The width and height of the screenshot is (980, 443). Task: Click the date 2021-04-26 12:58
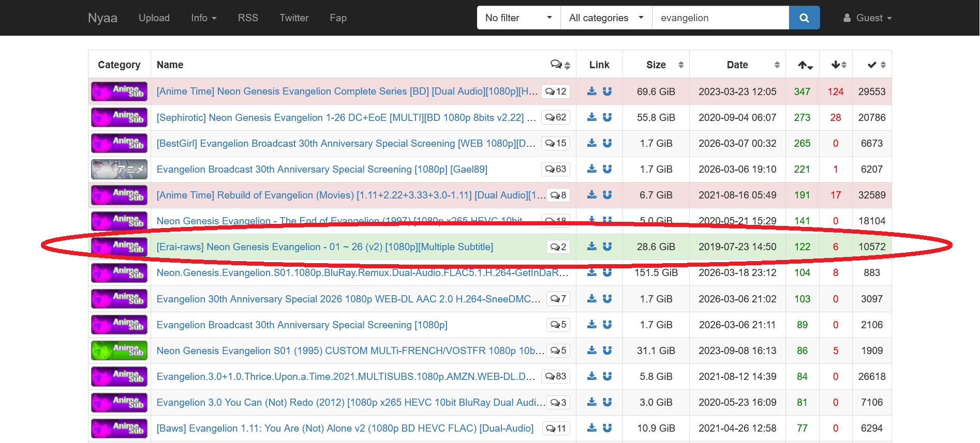[x=737, y=428]
